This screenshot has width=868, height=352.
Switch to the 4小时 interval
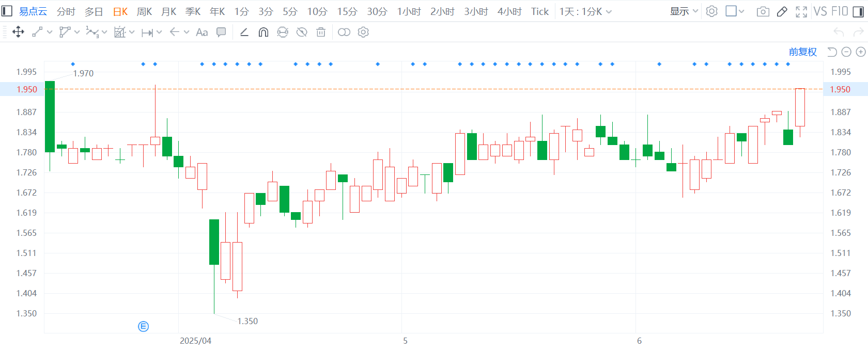tap(510, 11)
